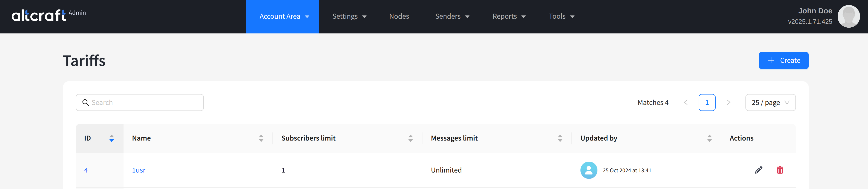Sort by Messages limit column arrows

pyautogui.click(x=560, y=138)
